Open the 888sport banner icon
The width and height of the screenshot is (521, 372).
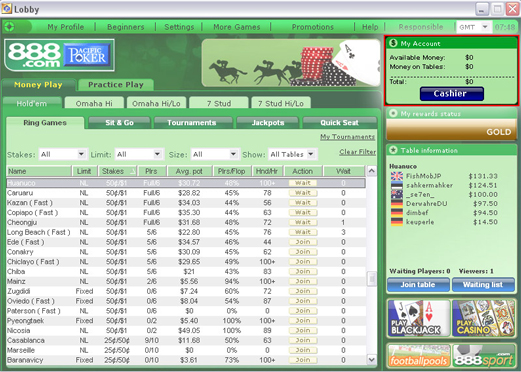[x=483, y=356]
